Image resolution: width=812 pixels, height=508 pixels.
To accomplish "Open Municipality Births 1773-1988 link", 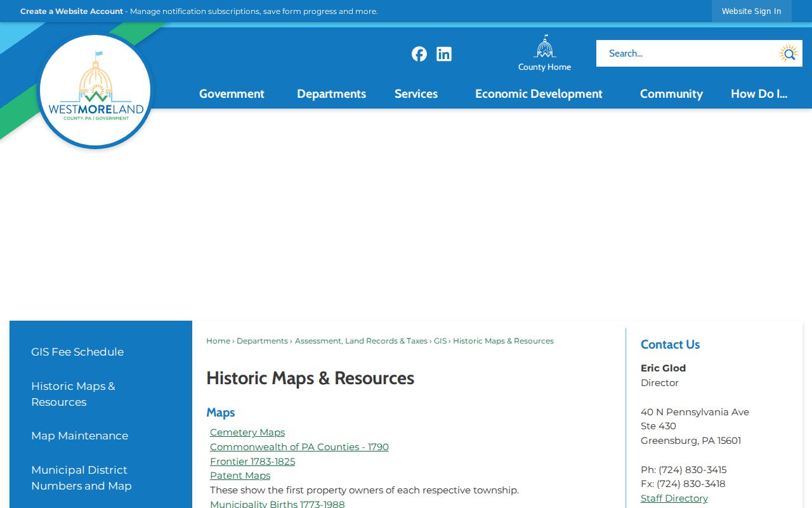I will 277,504.
